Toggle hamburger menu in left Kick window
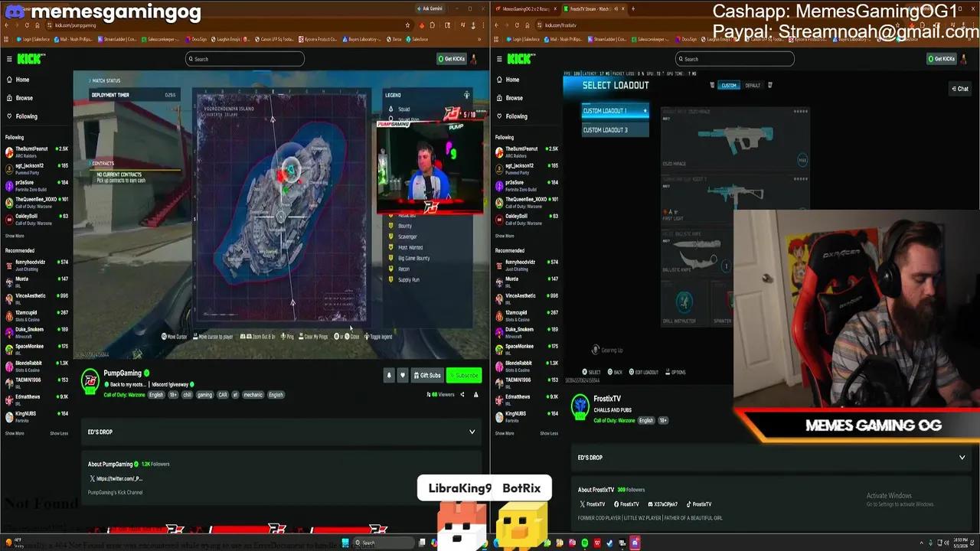This screenshot has height=551, width=980. pyautogui.click(x=9, y=59)
